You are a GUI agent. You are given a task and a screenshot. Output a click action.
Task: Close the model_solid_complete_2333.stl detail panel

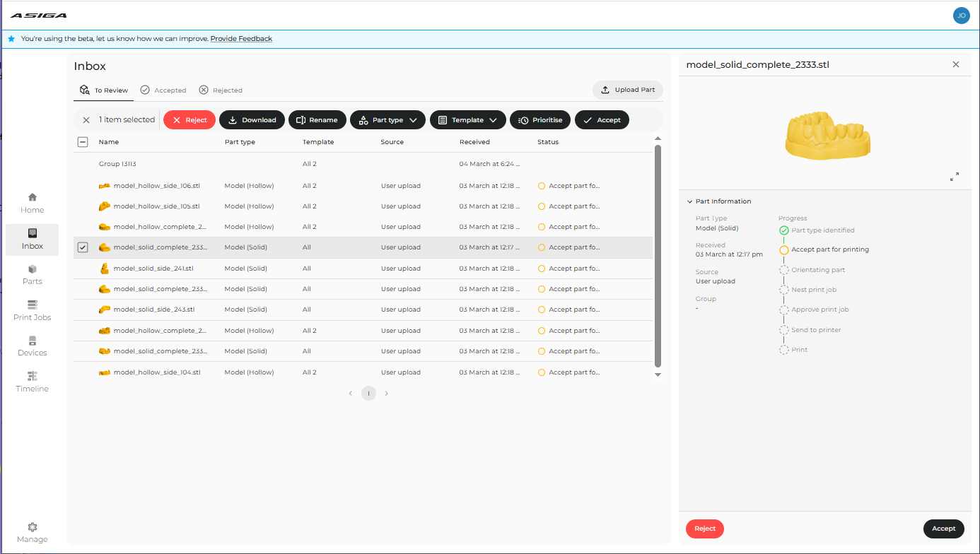point(956,64)
